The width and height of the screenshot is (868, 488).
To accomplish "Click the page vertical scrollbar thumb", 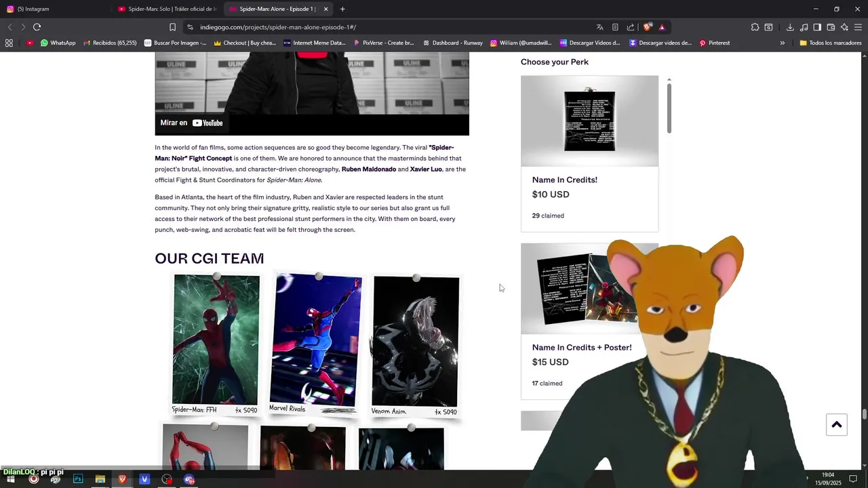I will click(x=864, y=415).
